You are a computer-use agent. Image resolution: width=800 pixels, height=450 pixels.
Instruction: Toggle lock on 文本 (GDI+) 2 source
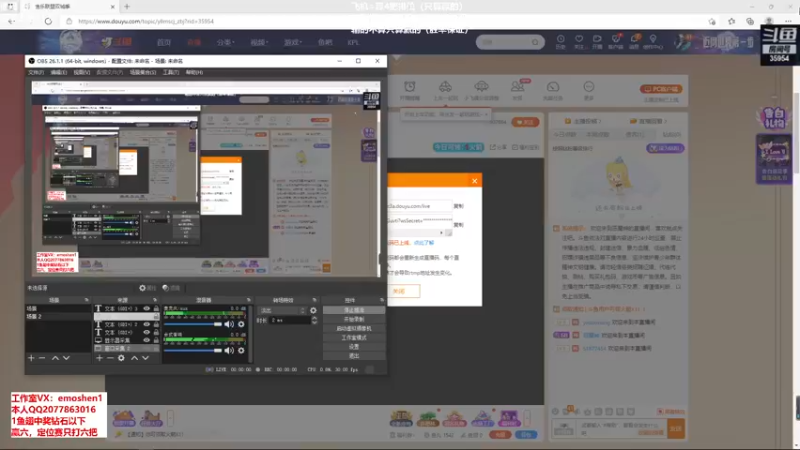pos(156,324)
